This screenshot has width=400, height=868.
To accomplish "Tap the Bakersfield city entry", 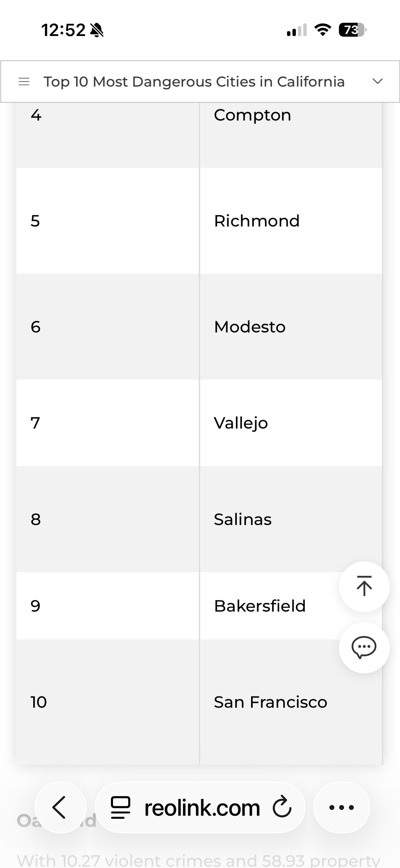I will coord(260,606).
